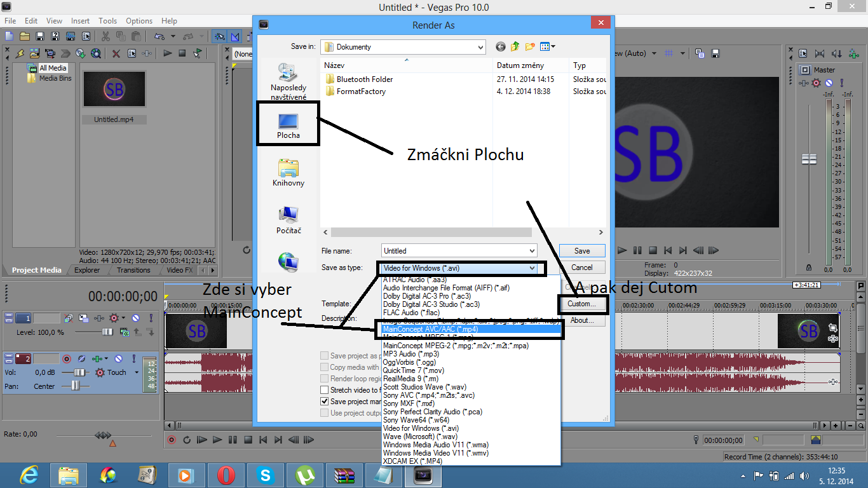Click the Master volume fader
Image resolution: width=868 pixels, height=488 pixels.
coord(808,159)
